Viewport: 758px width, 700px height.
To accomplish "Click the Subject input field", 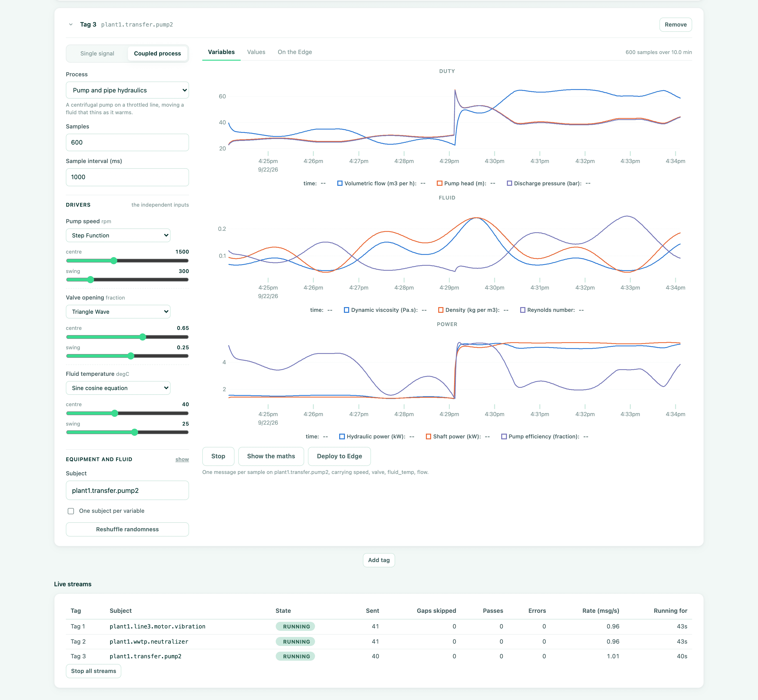I will tap(127, 491).
